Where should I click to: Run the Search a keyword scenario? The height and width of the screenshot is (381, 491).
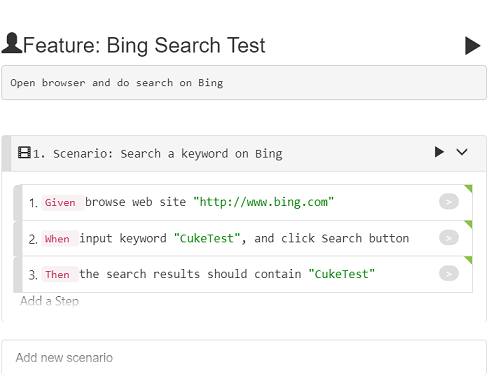point(439,152)
